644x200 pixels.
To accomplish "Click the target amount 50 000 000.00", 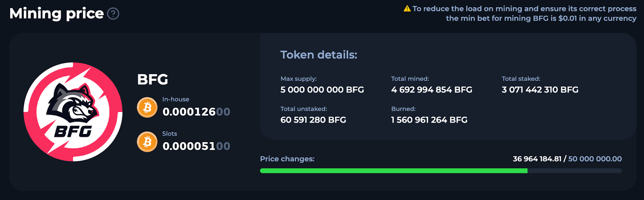I will [x=595, y=159].
